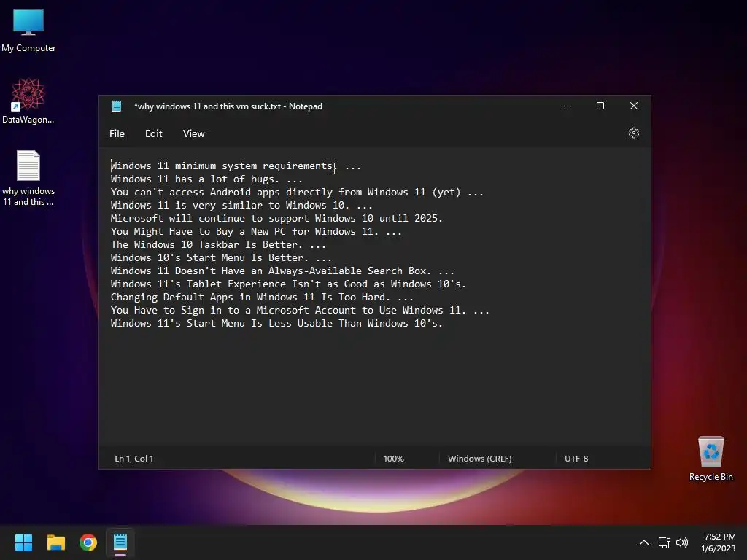Open the Edit menu
This screenshot has width=747, height=560.
pos(153,134)
